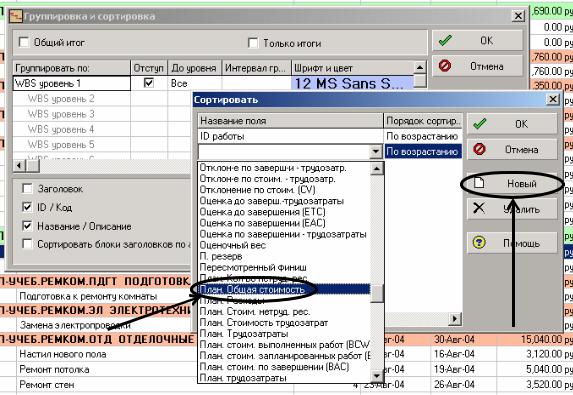This screenshot has width=573, height=395.
Task: Click the Порядок сортир. column header
Action: 423,121
